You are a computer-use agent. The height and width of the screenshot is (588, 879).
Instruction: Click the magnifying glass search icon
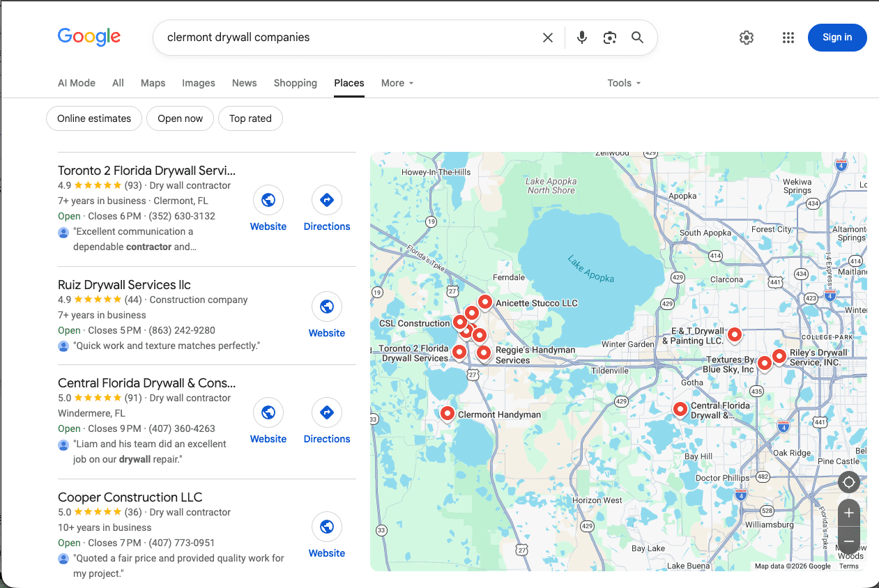click(637, 38)
